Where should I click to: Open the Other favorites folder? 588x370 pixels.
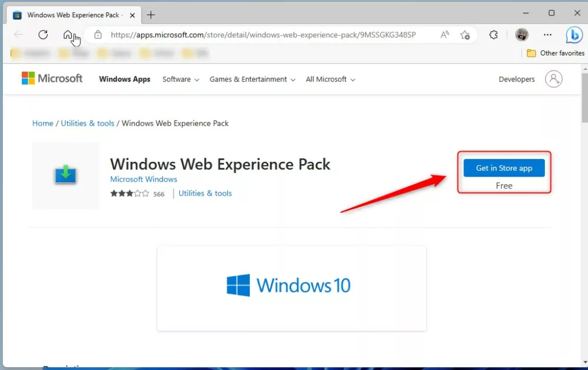(x=555, y=53)
